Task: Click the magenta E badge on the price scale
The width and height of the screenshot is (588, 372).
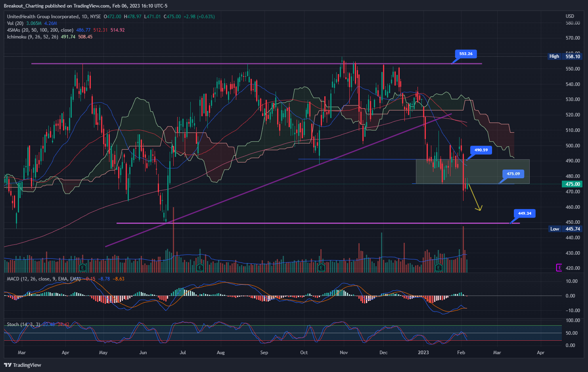Action: tap(559, 268)
